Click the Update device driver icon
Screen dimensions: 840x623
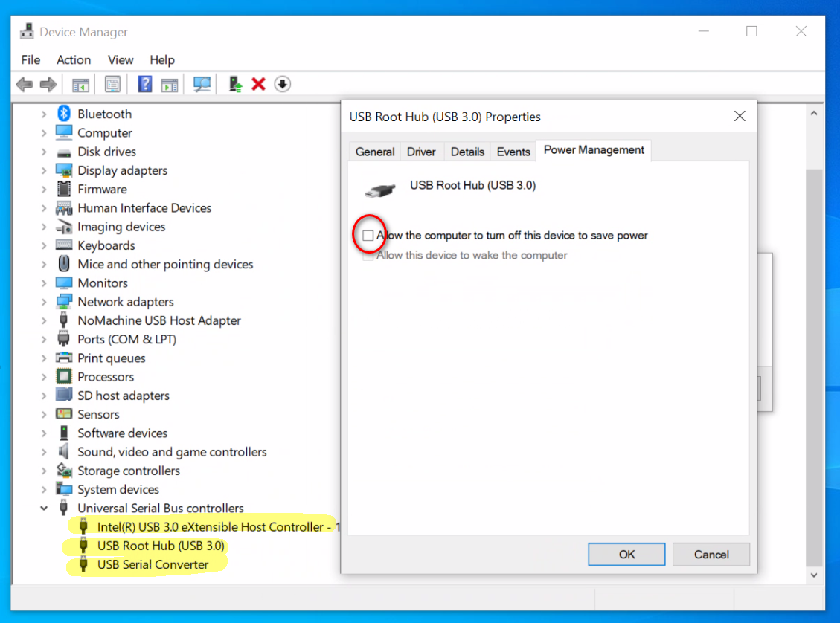click(235, 84)
